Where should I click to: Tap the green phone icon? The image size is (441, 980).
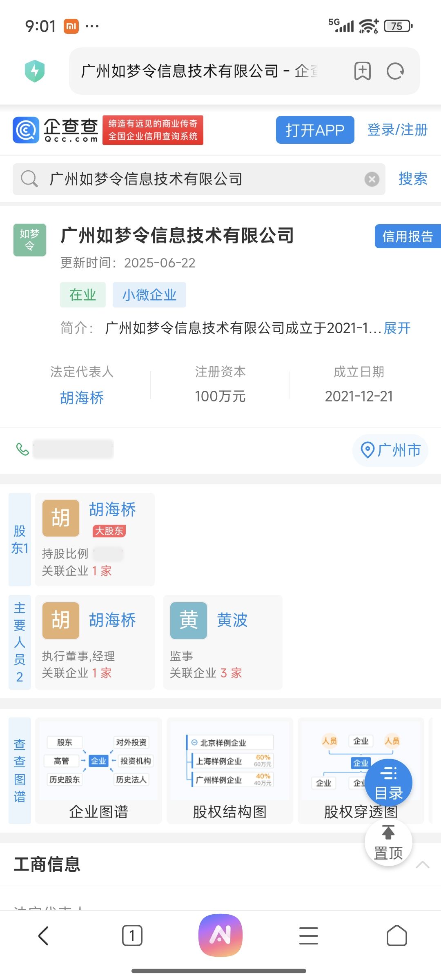click(22, 449)
